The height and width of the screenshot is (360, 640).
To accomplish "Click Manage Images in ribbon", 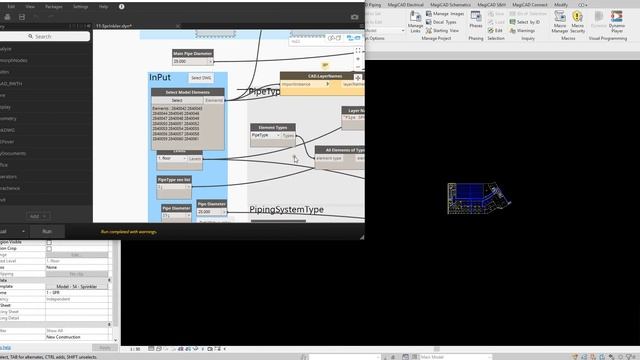I will [x=445, y=13].
